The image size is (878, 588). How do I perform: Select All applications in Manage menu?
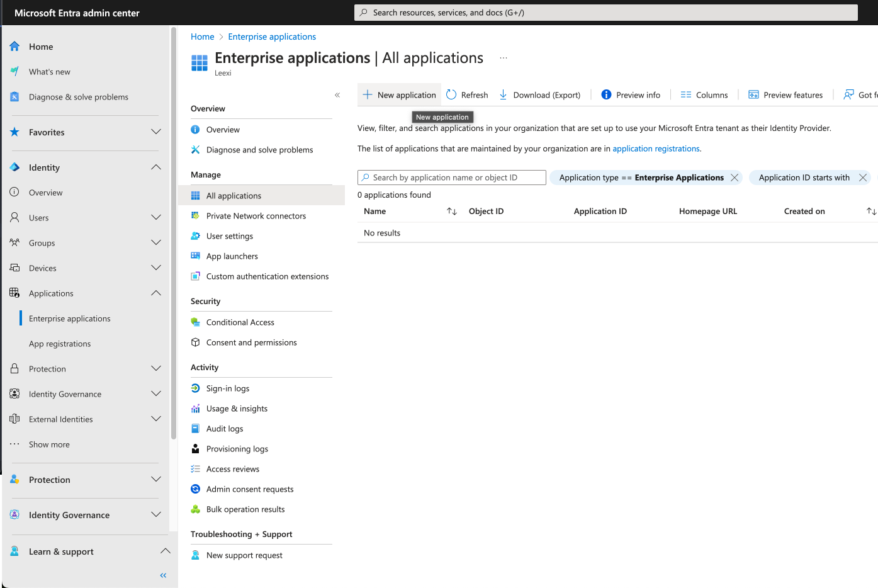pyautogui.click(x=261, y=196)
